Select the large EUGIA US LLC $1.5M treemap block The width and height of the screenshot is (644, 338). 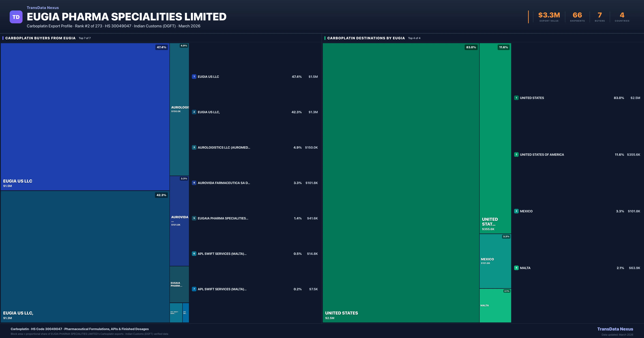click(x=85, y=117)
